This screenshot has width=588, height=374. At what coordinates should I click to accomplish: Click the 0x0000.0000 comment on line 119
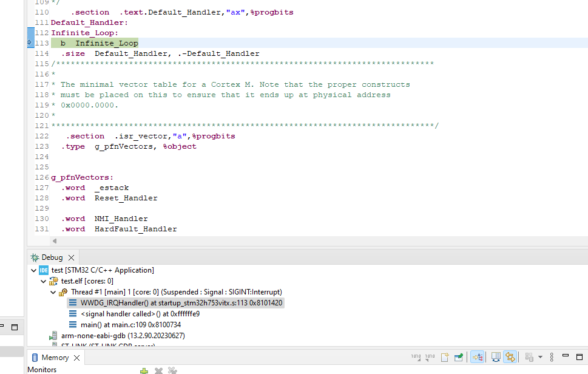tap(89, 105)
